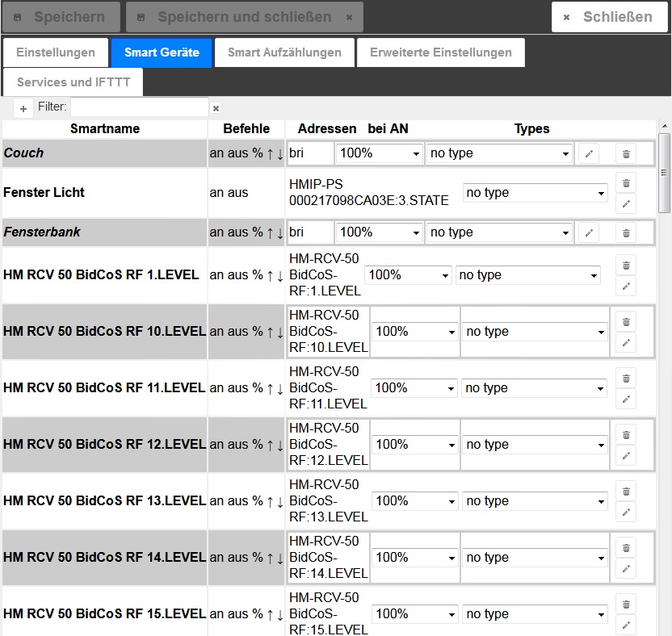This screenshot has width=672, height=636.
Task: Edit the Fenster Licht entry
Action: pos(626,203)
